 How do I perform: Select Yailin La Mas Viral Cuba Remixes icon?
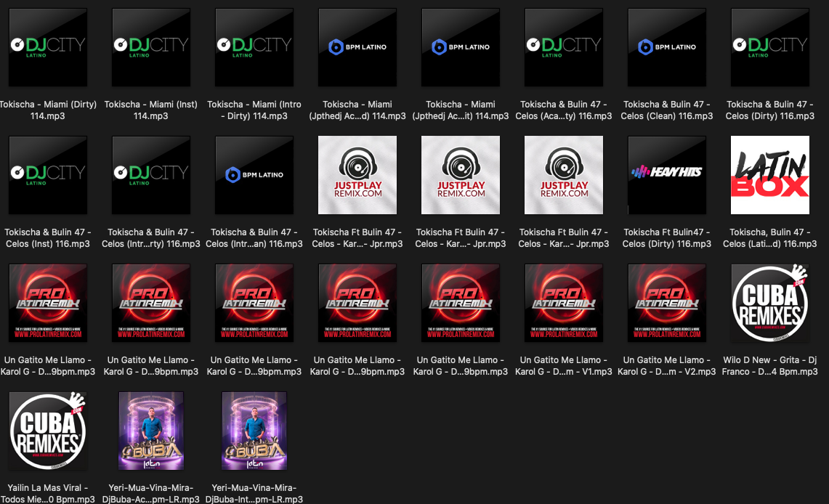tap(48, 431)
